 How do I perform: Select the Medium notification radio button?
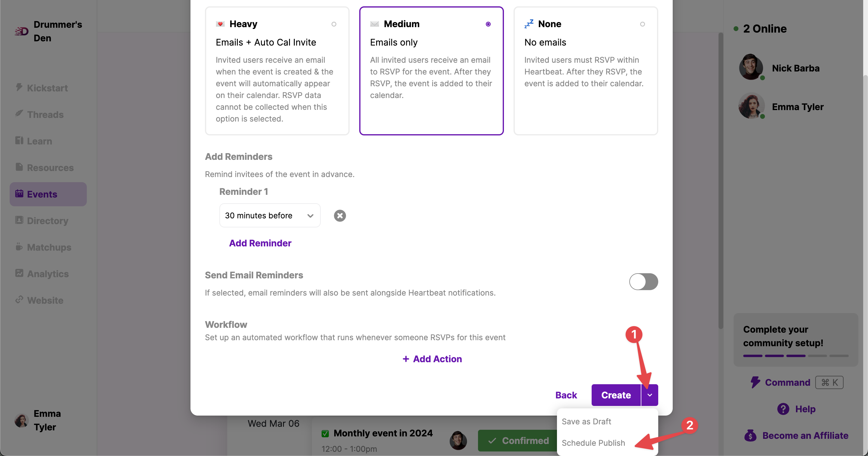click(x=488, y=24)
